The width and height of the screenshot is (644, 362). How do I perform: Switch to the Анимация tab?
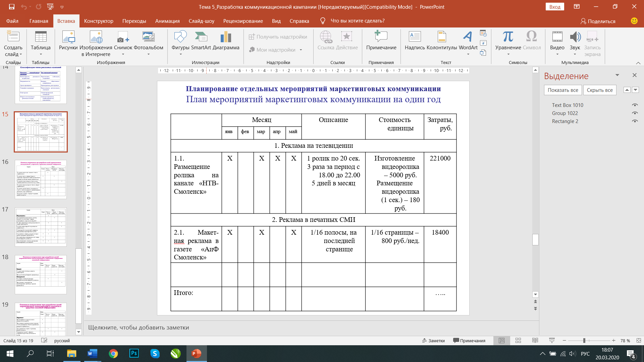[x=167, y=21]
